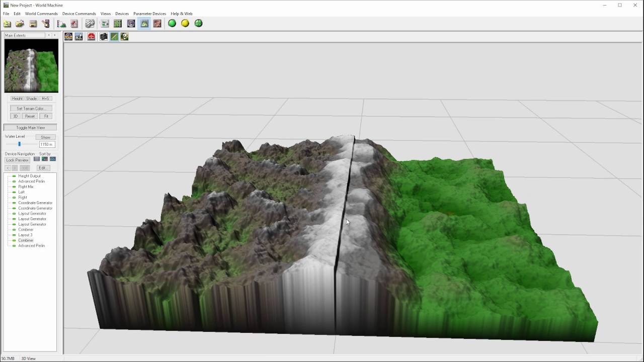Viewport: 644px width, 362px height.
Task: Click the red Reset camera icon
Action: point(91,37)
